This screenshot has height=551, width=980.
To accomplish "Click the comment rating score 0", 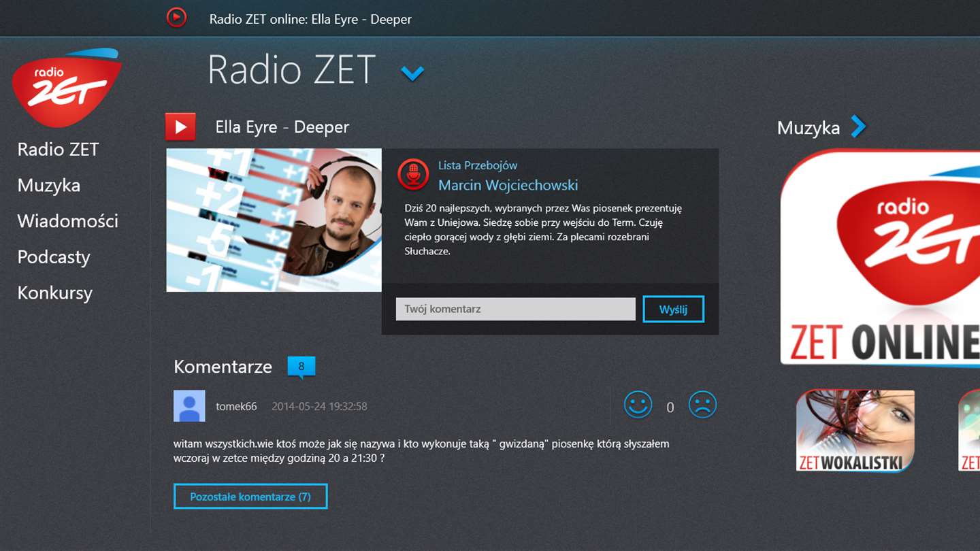I will (670, 407).
